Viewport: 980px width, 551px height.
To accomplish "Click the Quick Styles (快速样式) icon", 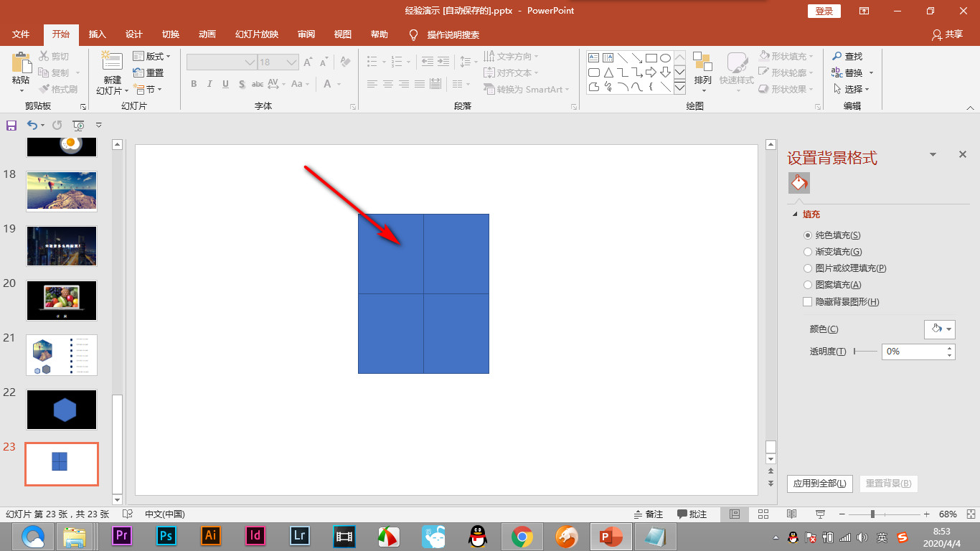I will (736, 68).
